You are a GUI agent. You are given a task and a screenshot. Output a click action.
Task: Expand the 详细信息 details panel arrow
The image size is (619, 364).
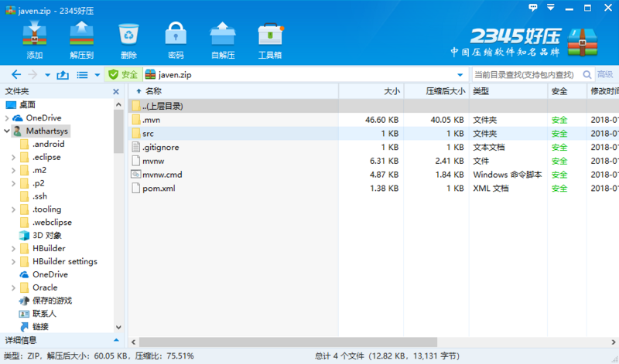[116, 340]
